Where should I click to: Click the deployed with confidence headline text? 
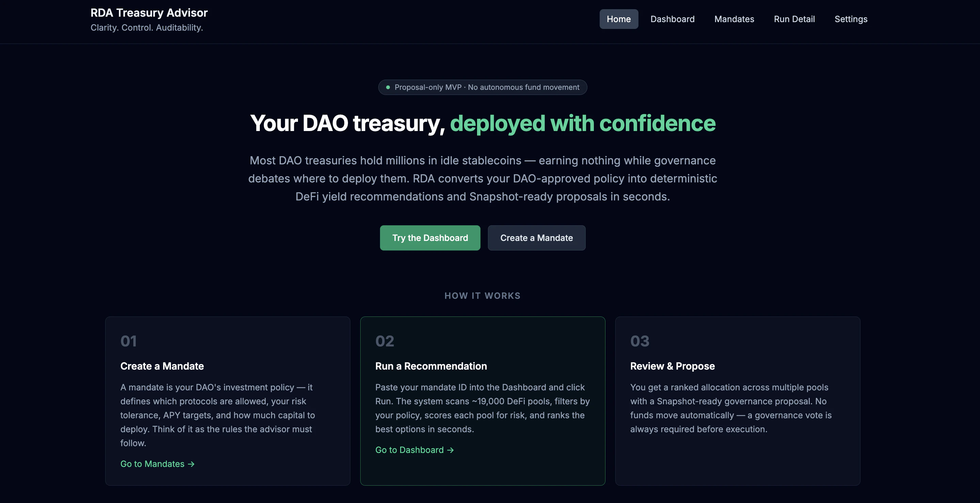583,123
